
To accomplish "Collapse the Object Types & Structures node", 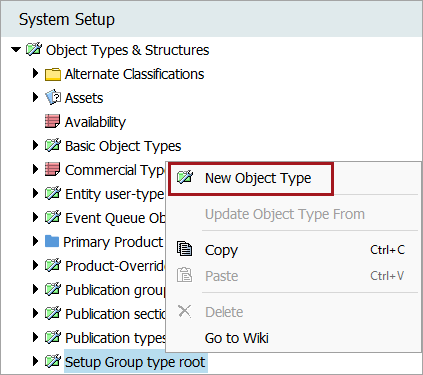I will 16,50.
